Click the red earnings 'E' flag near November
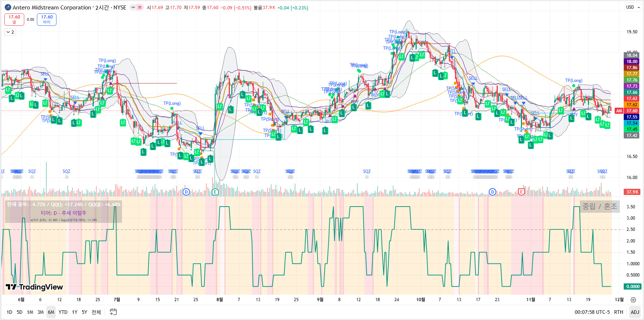Screen dimensions: 644x320 521,192
